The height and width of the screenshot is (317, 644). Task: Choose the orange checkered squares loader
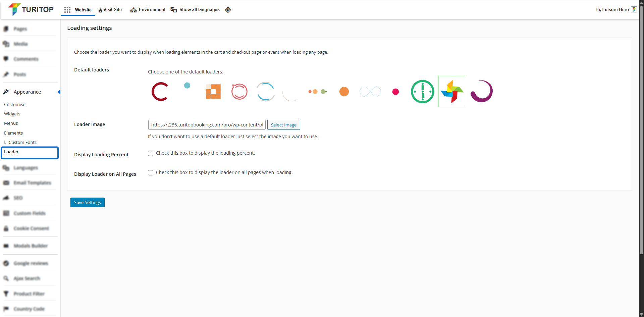click(213, 92)
